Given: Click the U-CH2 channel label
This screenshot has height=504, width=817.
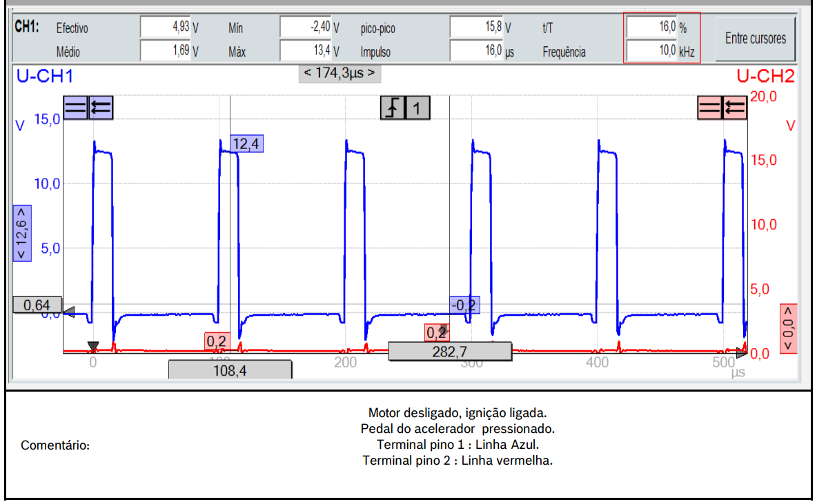Looking at the screenshot, I should 765,77.
